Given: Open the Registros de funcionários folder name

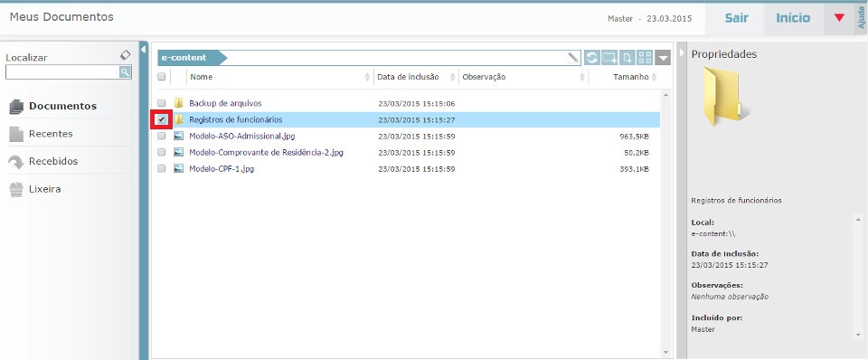Looking at the screenshot, I should point(236,119).
